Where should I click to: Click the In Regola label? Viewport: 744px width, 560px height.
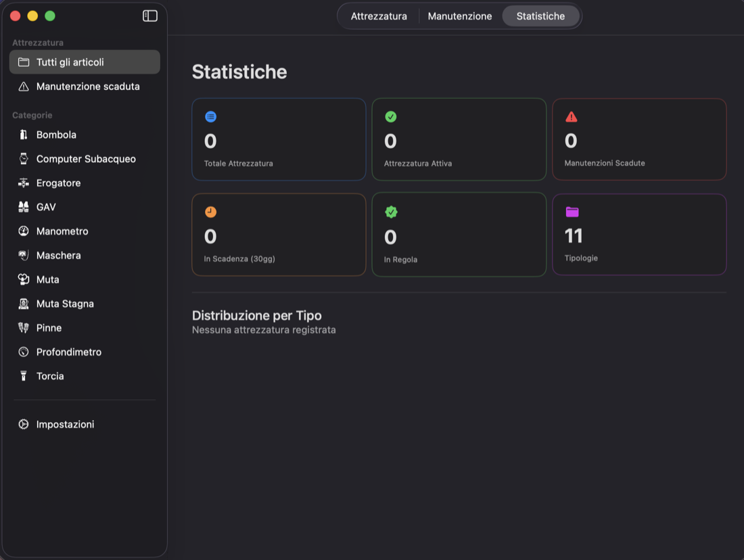tap(400, 260)
